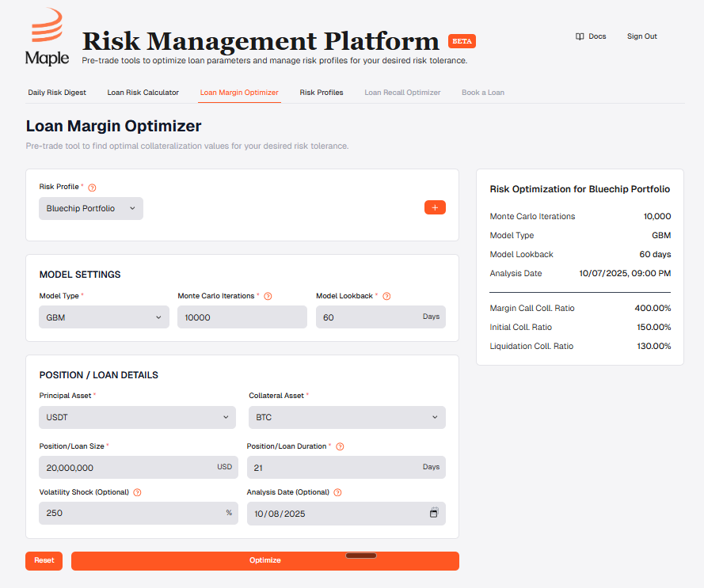Click the Position/Loan Size input field
This screenshot has height=588, width=704.
[138, 467]
